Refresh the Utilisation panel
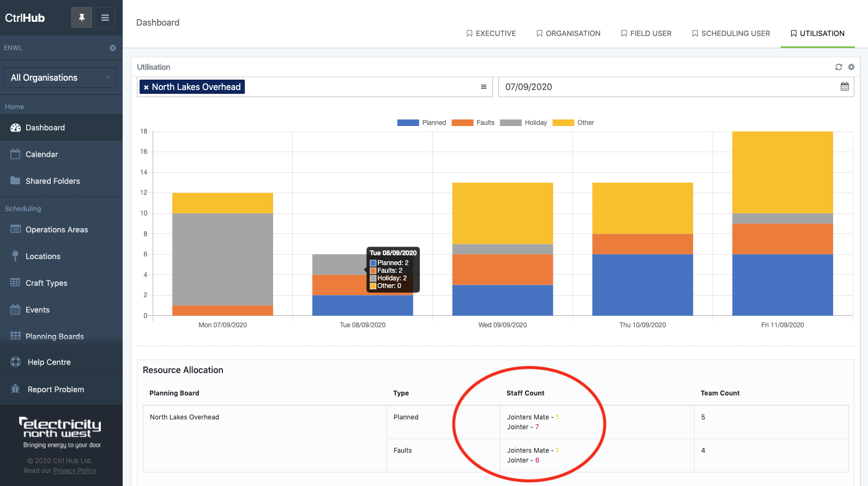This screenshot has width=868, height=486. click(x=839, y=67)
